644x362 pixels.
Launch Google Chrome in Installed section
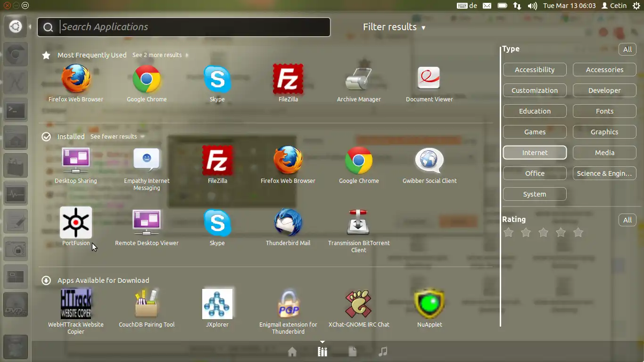(x=359, y=165)
